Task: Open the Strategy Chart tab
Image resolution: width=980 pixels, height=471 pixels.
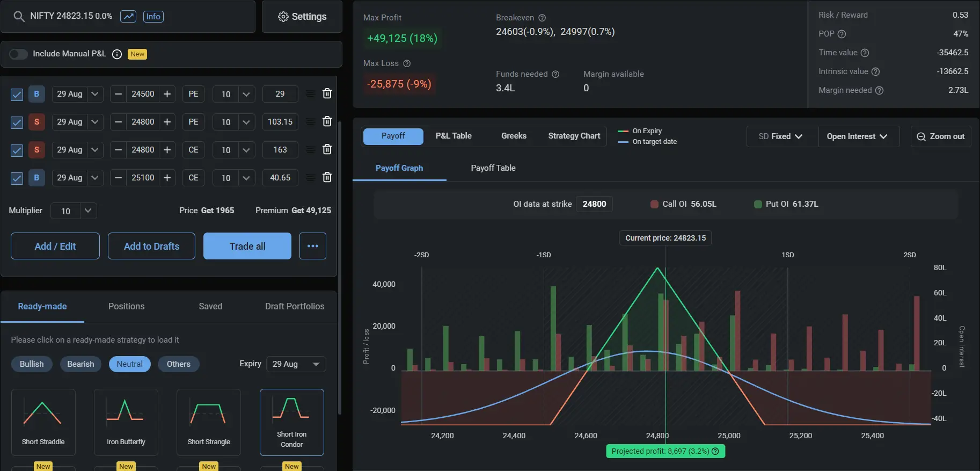Action: (574, 136)
